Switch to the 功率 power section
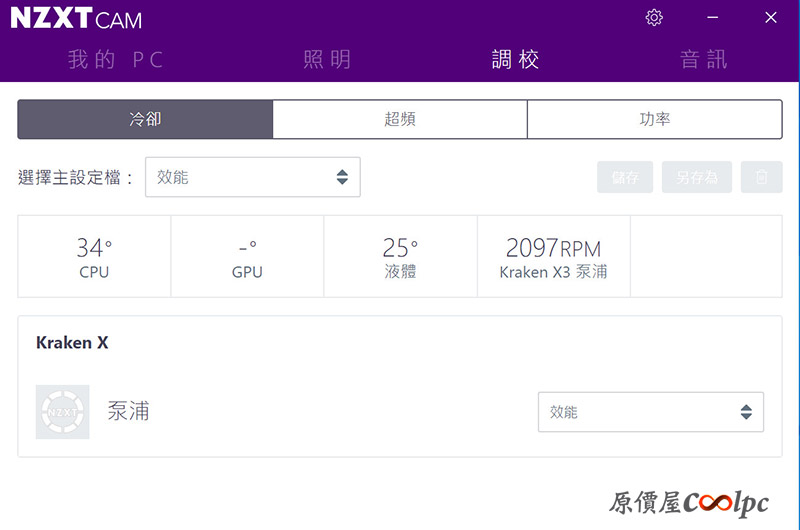 tap(655, 119)
